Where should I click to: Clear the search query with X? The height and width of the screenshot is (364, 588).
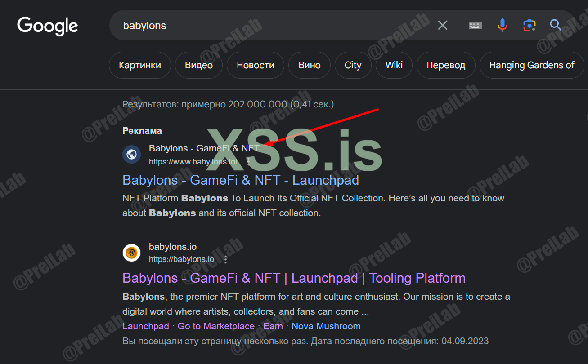443,26
